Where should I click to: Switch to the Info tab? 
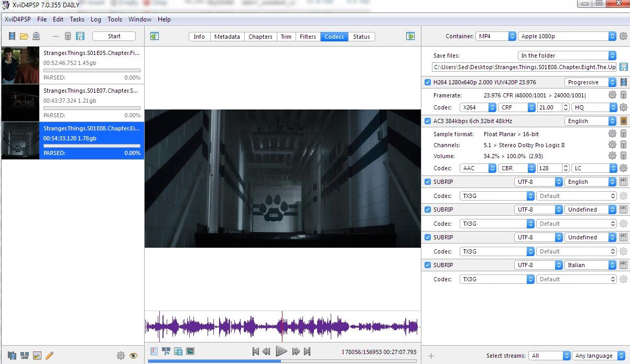tap(199, 37)
